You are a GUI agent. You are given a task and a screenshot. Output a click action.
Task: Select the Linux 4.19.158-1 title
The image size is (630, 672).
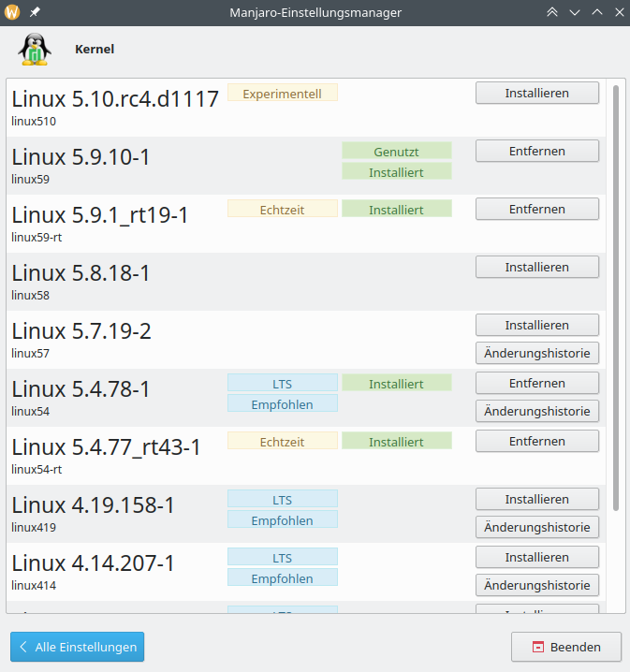(x=93, y=504)
